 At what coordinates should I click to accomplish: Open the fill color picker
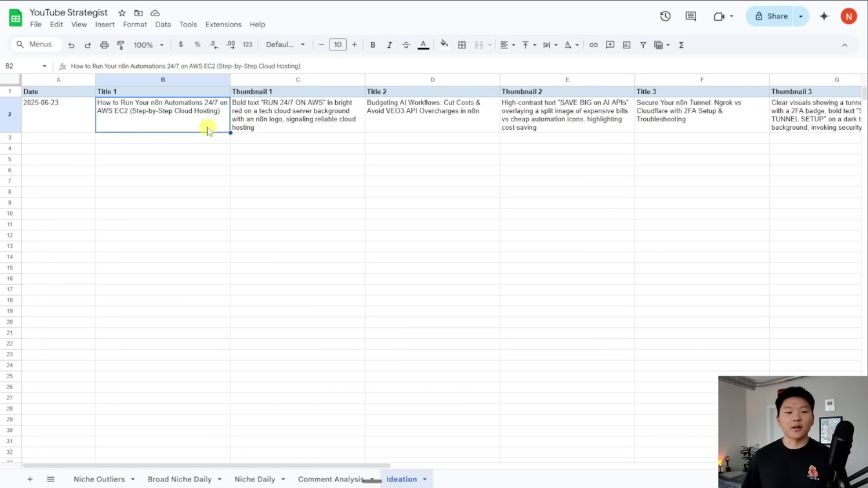[444, 45]
